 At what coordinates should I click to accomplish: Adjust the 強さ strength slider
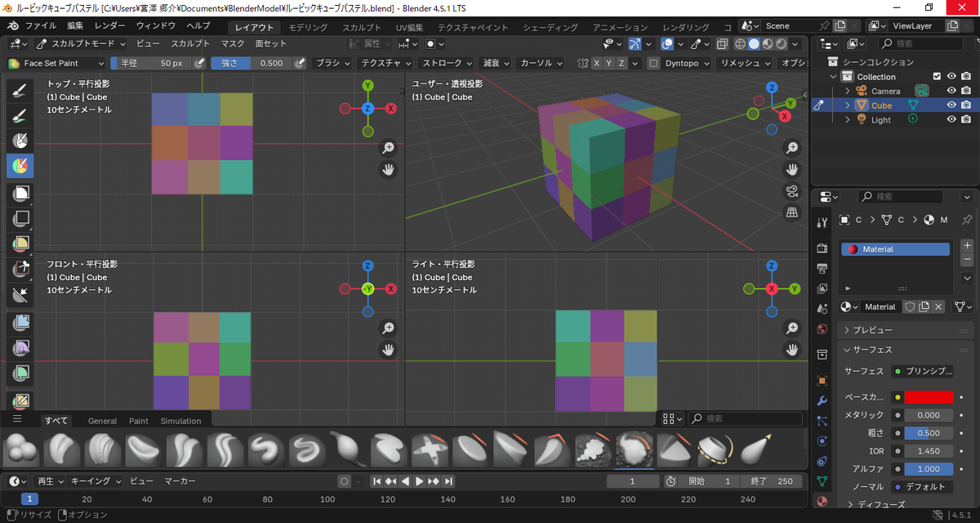pos(252,63)
